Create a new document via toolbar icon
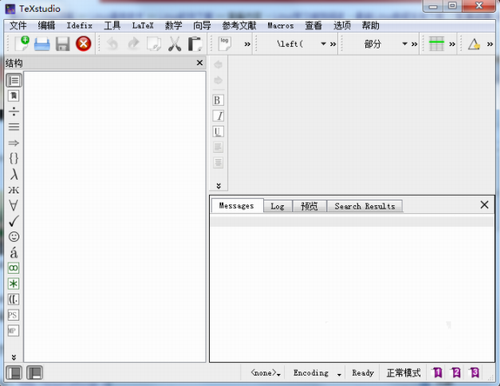 [x=22, y=44]
